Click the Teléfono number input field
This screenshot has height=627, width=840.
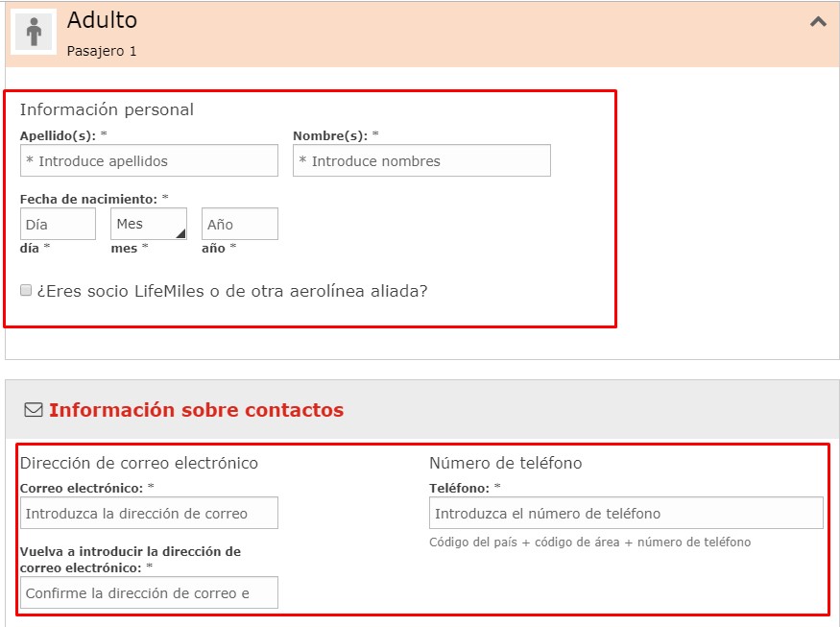(626, 513)
